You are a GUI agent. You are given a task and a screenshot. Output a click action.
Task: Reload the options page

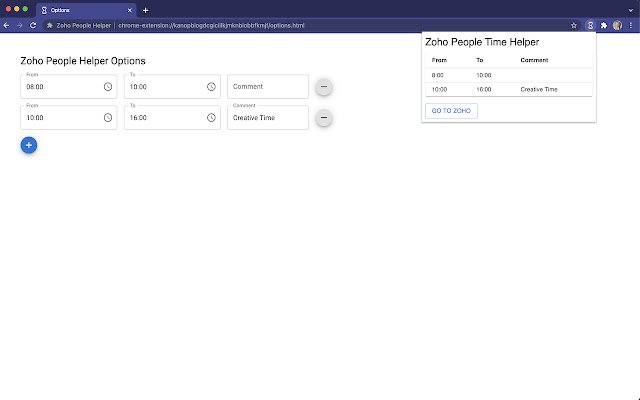pyautogui.click(x=33, y=25)
